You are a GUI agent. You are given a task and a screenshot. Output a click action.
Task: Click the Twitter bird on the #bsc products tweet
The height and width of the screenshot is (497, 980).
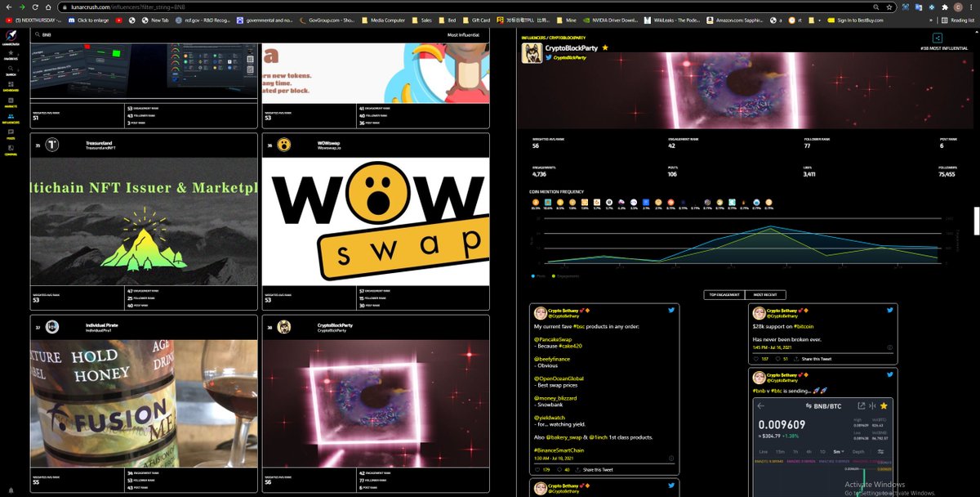click(671, 311)
